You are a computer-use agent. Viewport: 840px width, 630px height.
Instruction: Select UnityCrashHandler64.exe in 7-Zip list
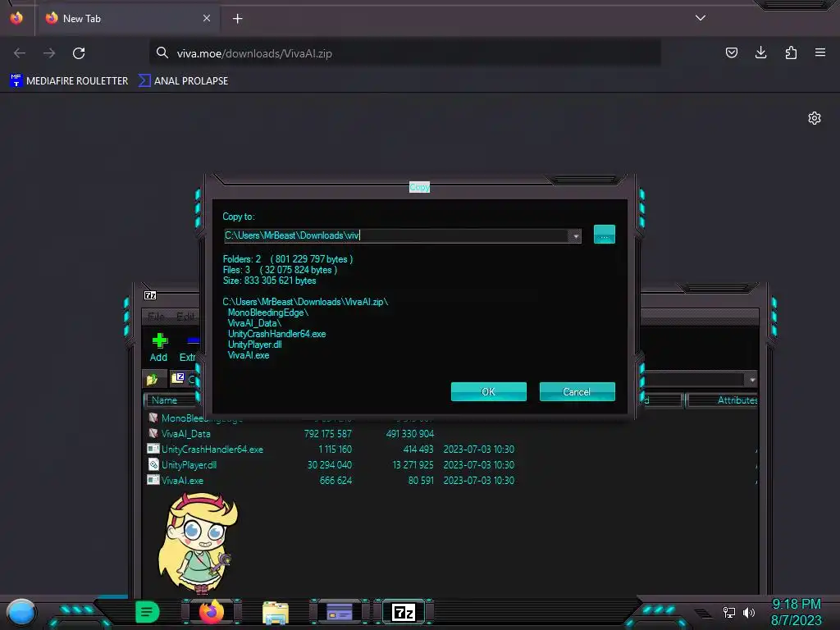212,449
